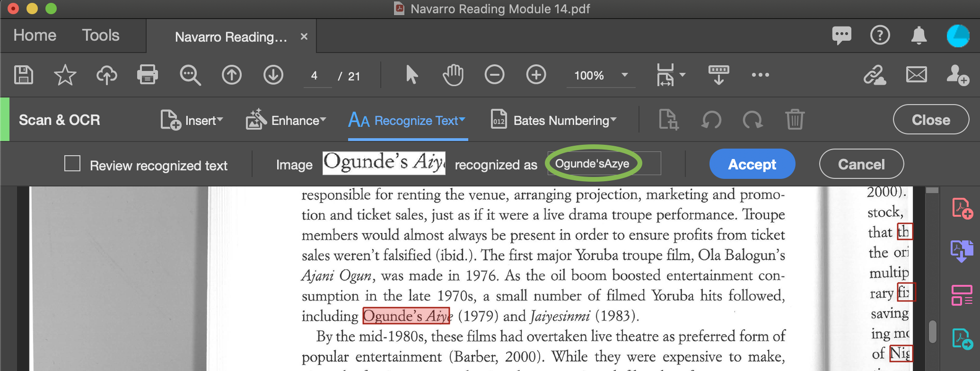Switch to the Tools tab

click(x=101, y=35)
